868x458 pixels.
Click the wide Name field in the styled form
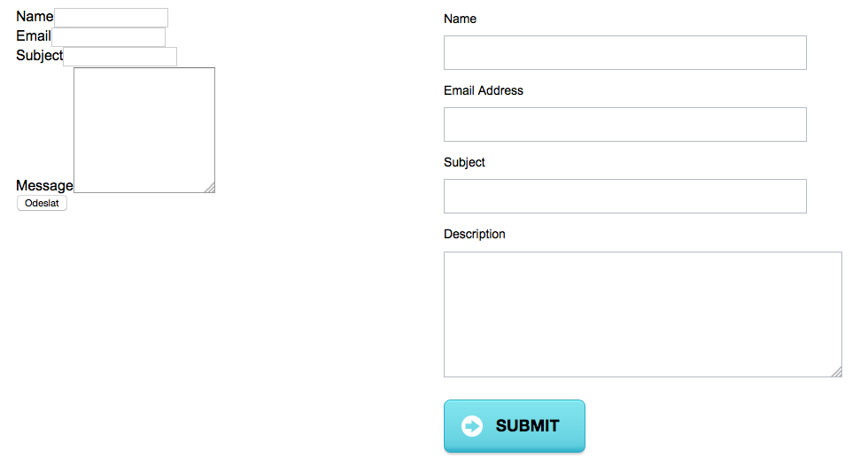pyautogui.click(x=624, y=52)
